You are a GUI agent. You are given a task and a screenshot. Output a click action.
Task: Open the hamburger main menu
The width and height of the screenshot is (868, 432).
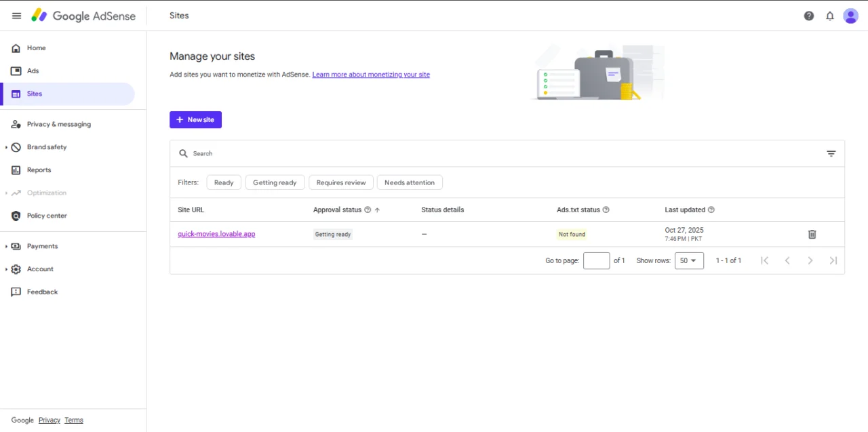16,16
